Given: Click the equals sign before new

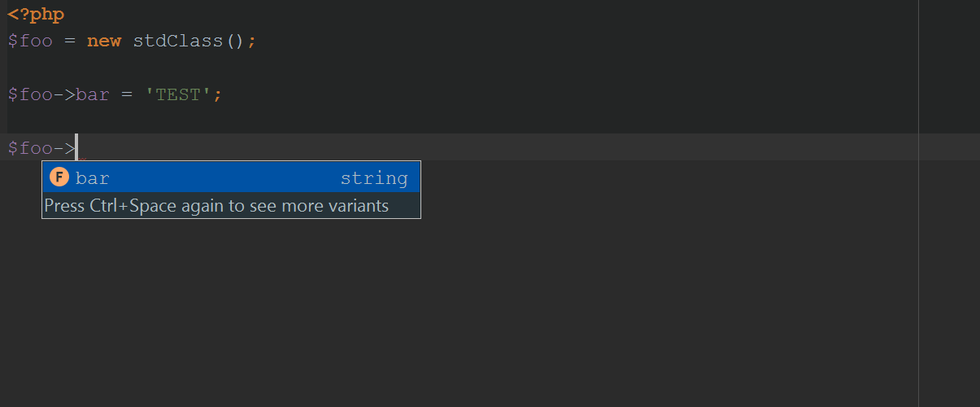Looking at the screenshot, I should pos(70,41).
